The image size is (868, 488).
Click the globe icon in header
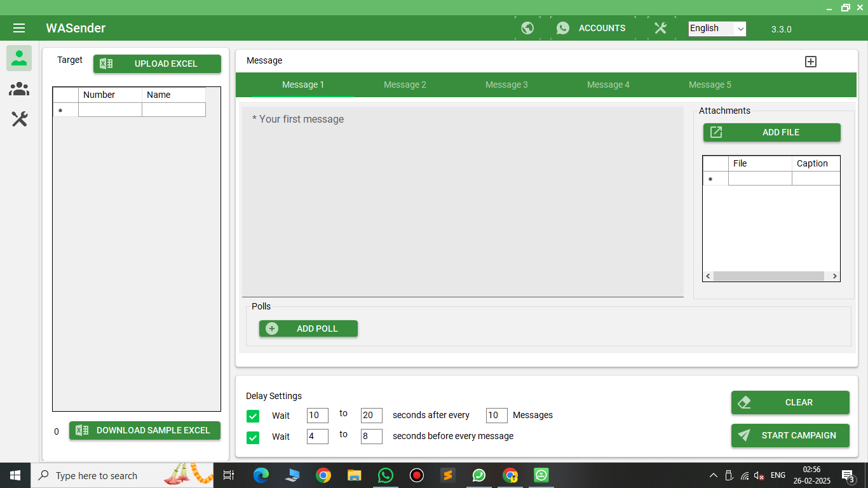527,28
